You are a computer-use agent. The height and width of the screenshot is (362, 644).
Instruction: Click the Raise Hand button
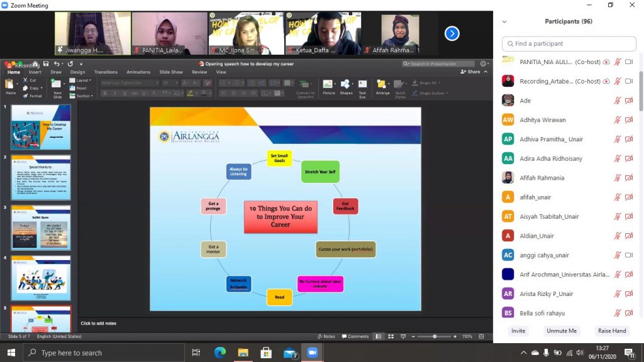611,331
